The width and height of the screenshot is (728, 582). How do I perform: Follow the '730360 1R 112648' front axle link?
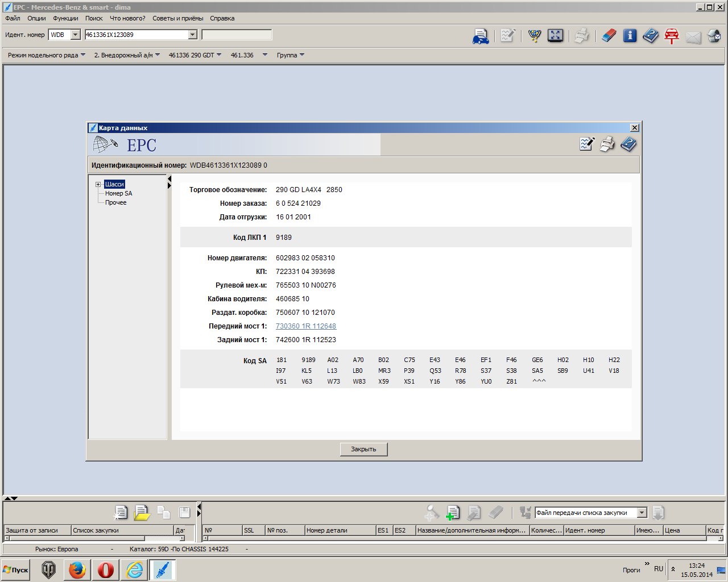[x=306, y=326]
